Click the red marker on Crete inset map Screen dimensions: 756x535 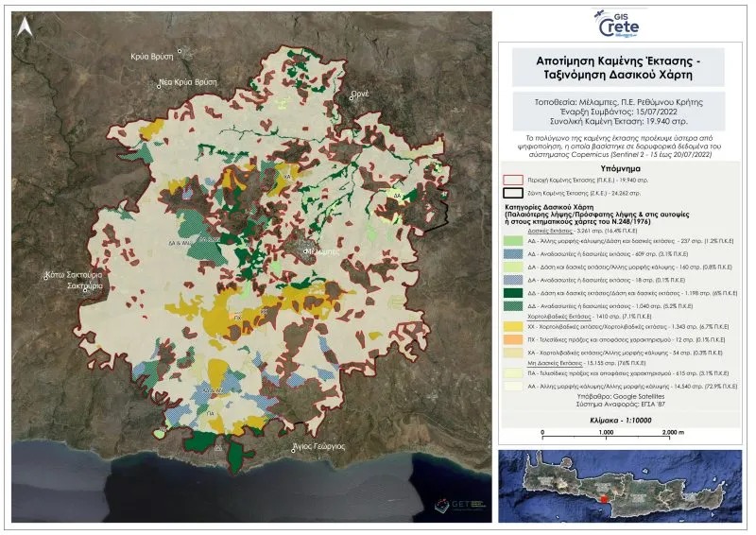(x=605, y=499)
